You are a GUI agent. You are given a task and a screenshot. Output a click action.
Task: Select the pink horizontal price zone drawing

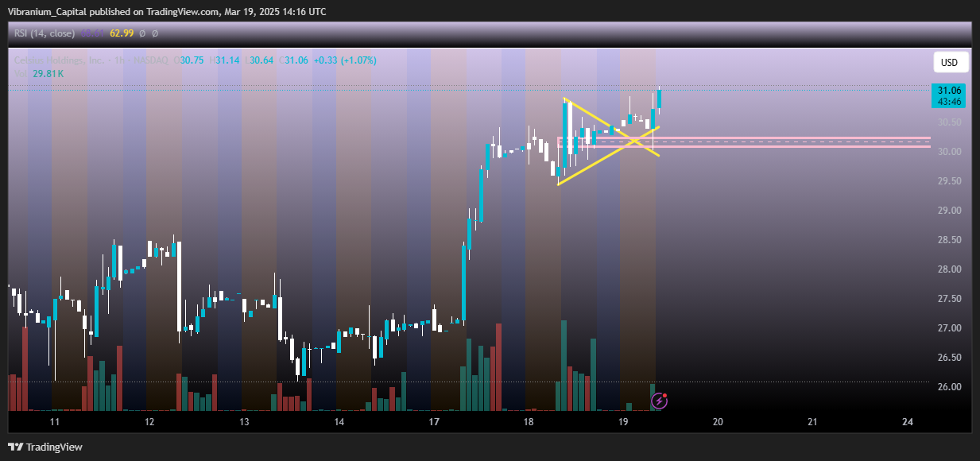pos(744,142)
